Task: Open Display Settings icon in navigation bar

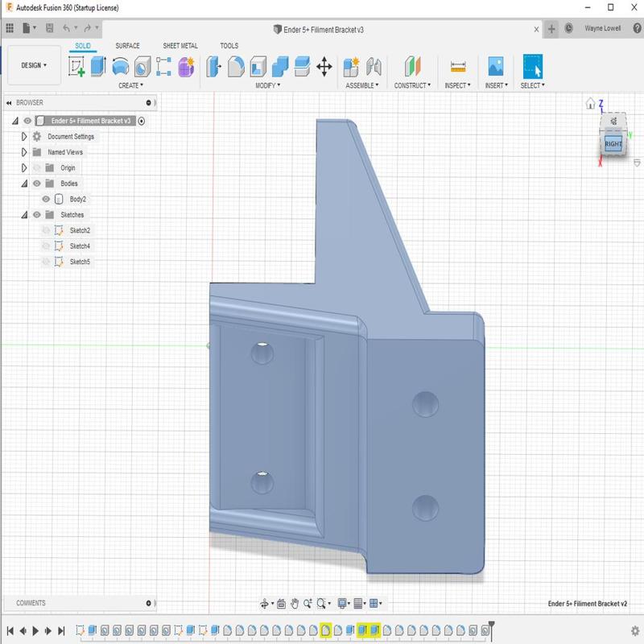Action: pos(341,603)
